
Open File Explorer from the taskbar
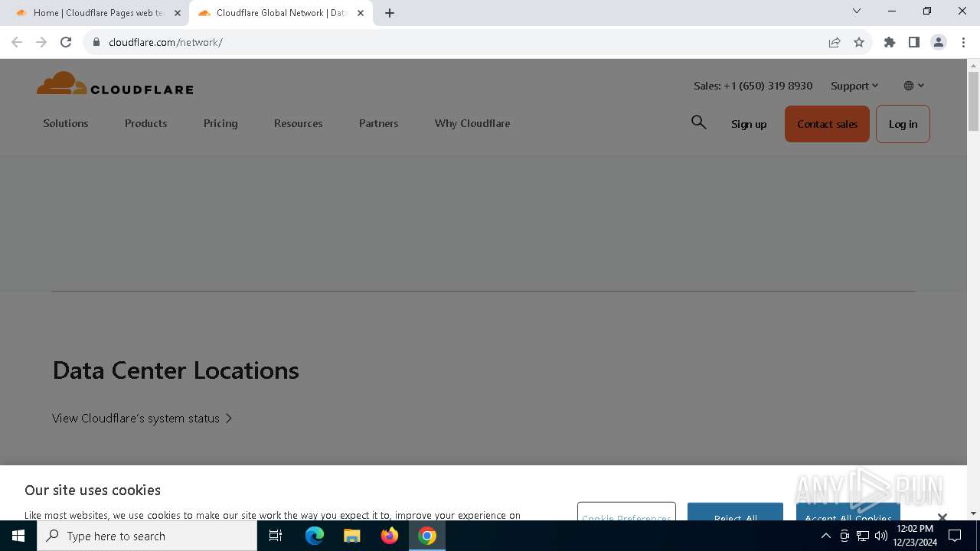pyautogui.click(x=352, y=536)
